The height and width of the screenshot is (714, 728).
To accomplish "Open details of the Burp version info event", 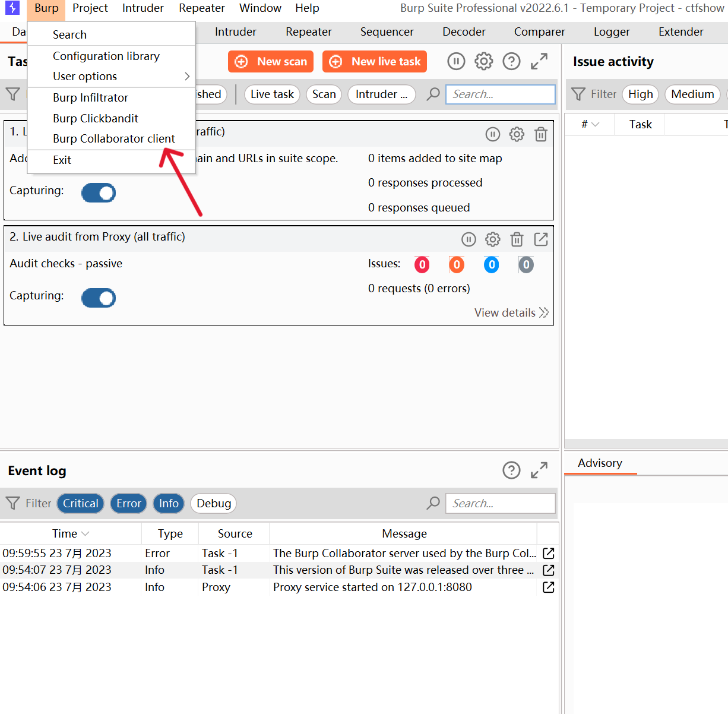I will click(549, 570).
